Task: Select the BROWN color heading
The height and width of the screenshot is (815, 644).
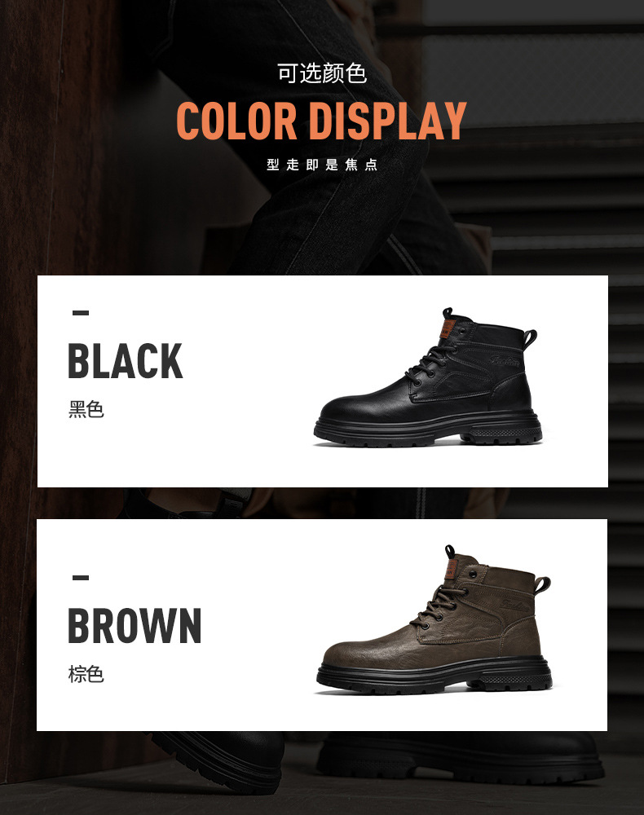Action: 135,625
